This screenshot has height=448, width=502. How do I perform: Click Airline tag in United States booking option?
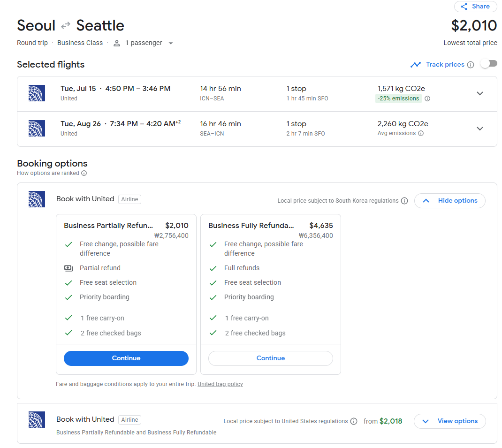click(129, 420)
